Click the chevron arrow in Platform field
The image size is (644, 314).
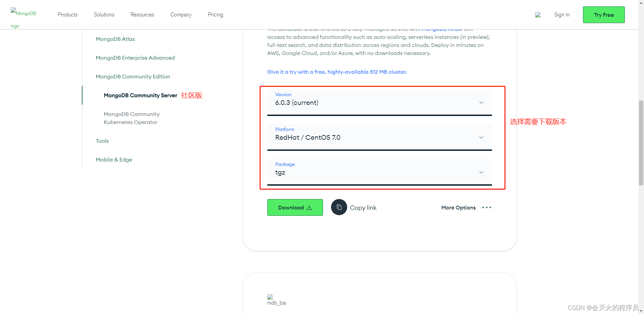[481, 137]
